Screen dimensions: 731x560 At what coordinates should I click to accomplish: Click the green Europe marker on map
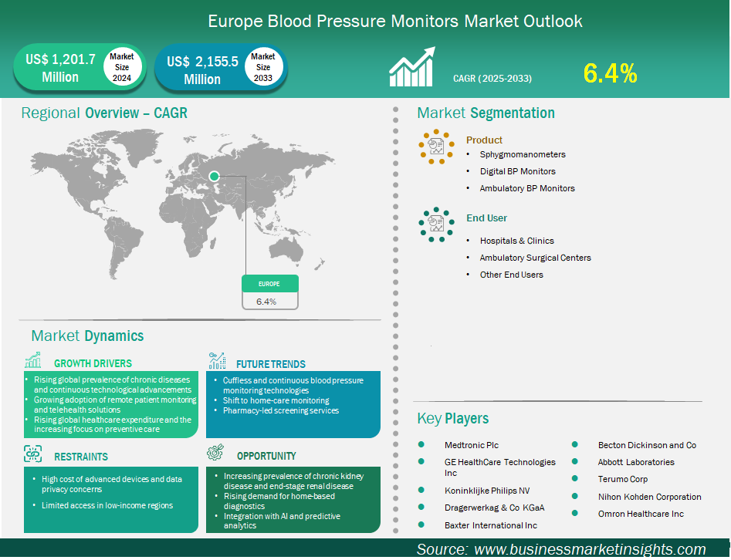tap(215, 176)
